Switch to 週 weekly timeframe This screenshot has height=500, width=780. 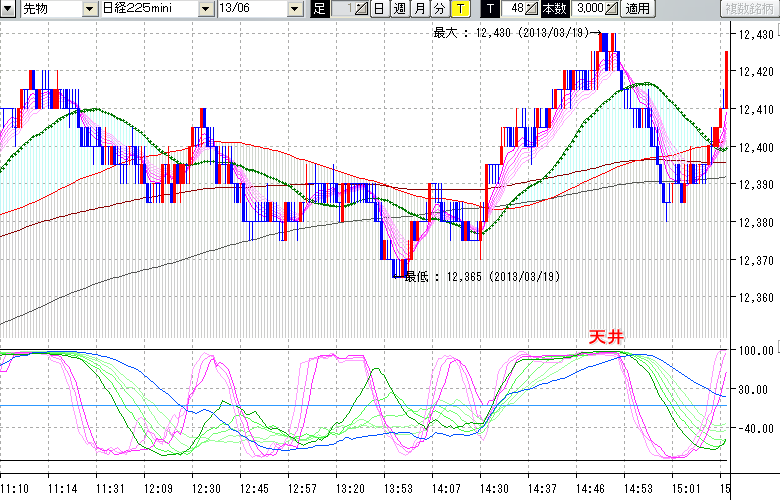(399, 9)
